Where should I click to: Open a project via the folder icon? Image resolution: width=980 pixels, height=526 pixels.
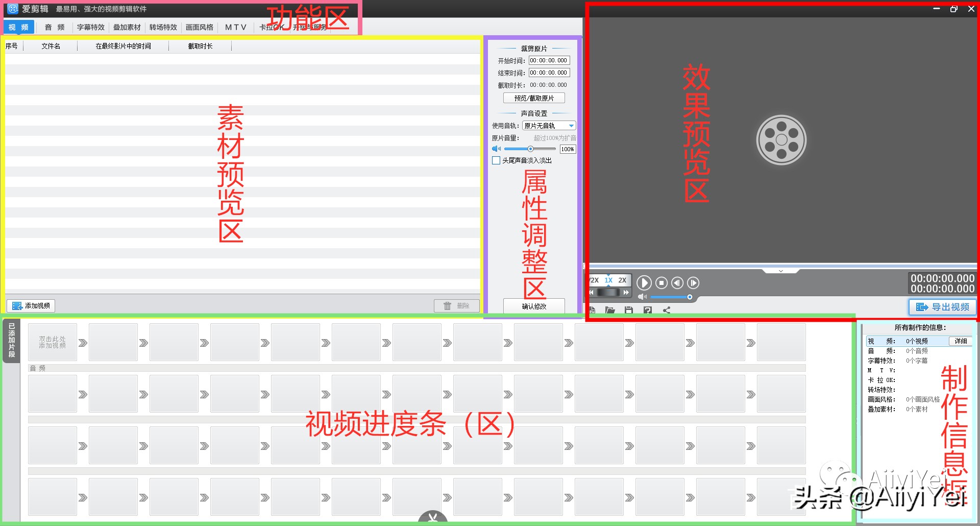tap(610, 310)
